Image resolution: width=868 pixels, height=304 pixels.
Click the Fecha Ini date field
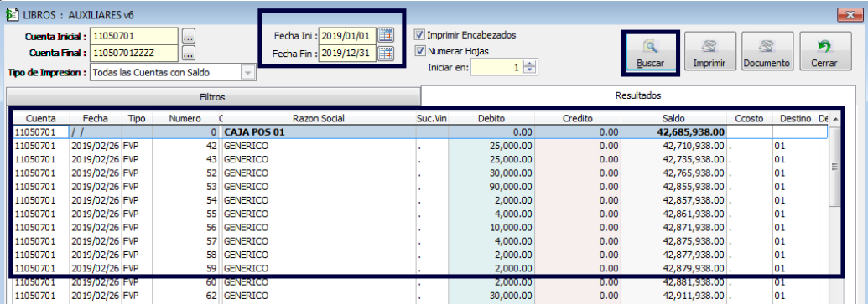tap(347, 35)
